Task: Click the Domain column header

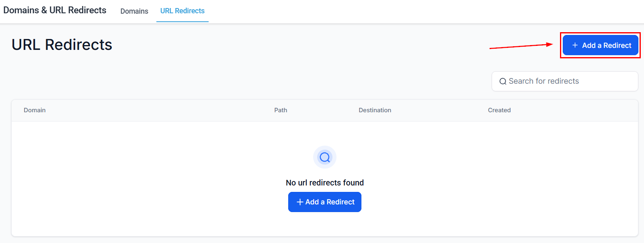Action: [35, 110]
